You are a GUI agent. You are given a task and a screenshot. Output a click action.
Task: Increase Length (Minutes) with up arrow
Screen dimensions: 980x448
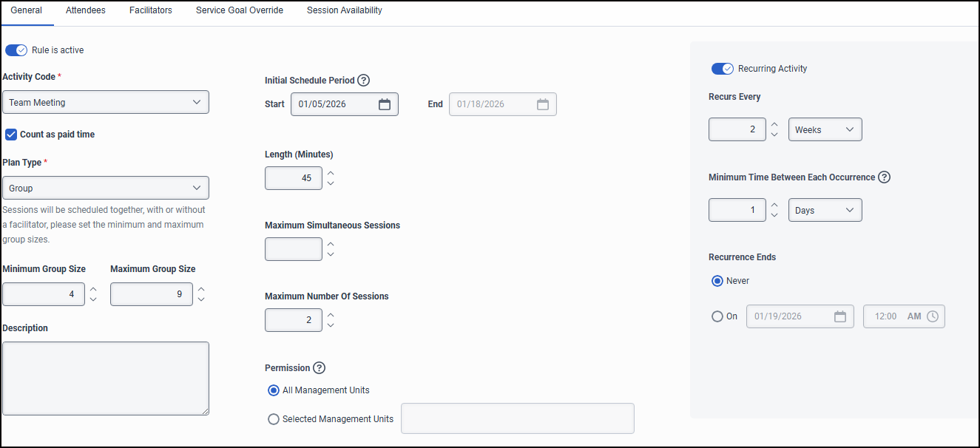coord(331,173)
